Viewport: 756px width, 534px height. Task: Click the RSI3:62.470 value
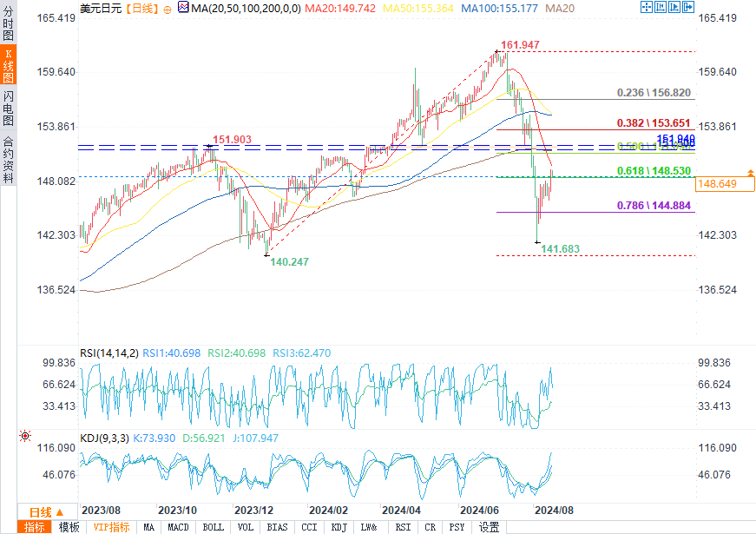click(x=302, y=353)
